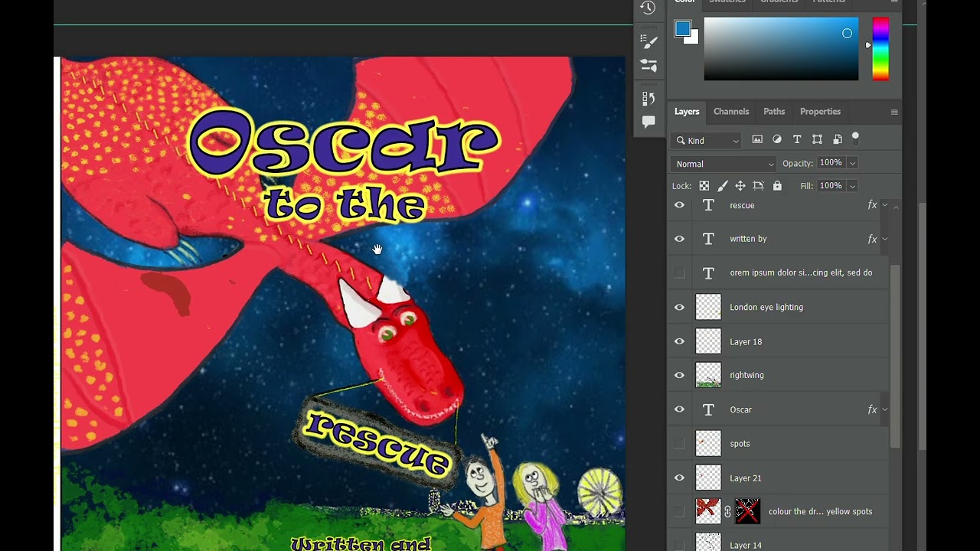Switch to the Paths tab
This screenshot has height=551, width=980.
(774, 112)
